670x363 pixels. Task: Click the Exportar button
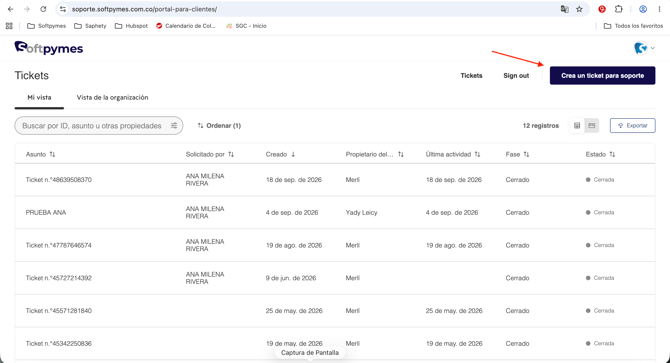(632, 126)
